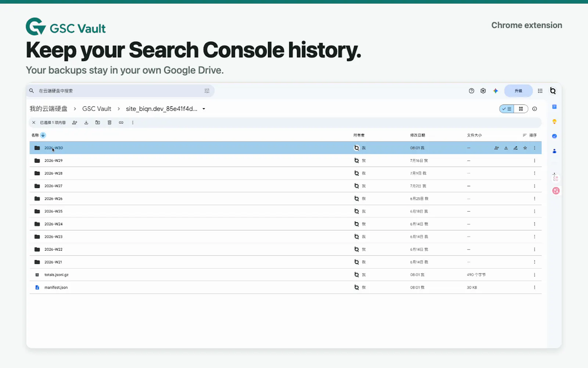588x368 pixels.
Task: Open the help question mark icon
Action: tap(472, 91)
